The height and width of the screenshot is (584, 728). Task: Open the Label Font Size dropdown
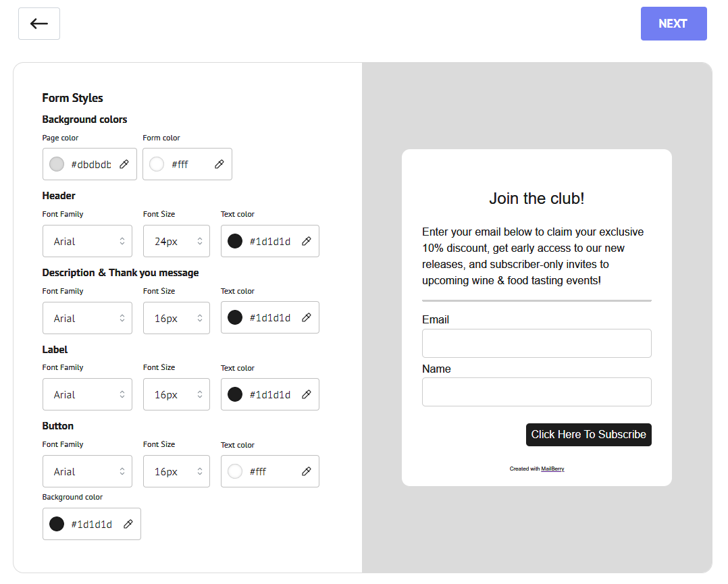(x=176, y=395)
